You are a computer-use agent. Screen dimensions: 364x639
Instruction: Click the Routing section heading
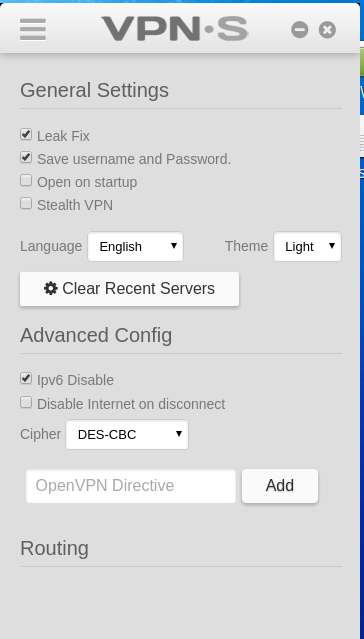pyautogui.click(x=54, y=548)
